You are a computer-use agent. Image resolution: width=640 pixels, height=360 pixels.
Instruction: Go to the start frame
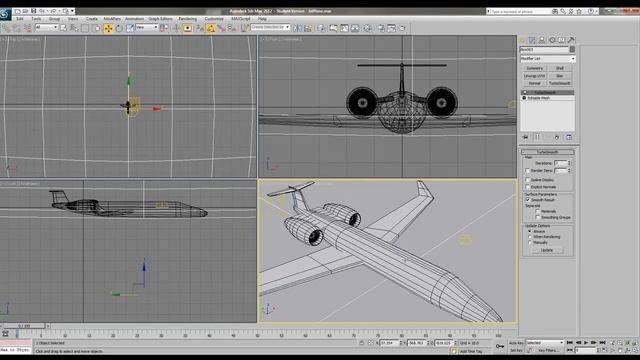tap(570, 343)
